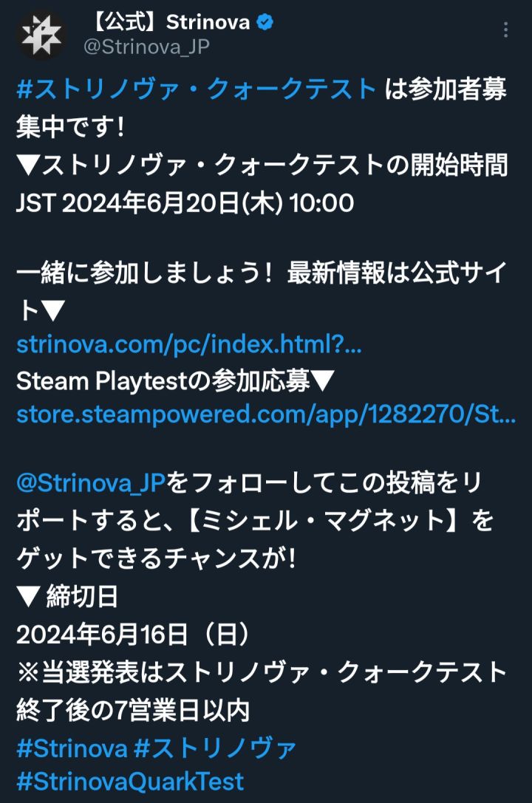The image size is (532, 803).
Task: Open the #Strinova hashtag
Action: pos(72,748)
